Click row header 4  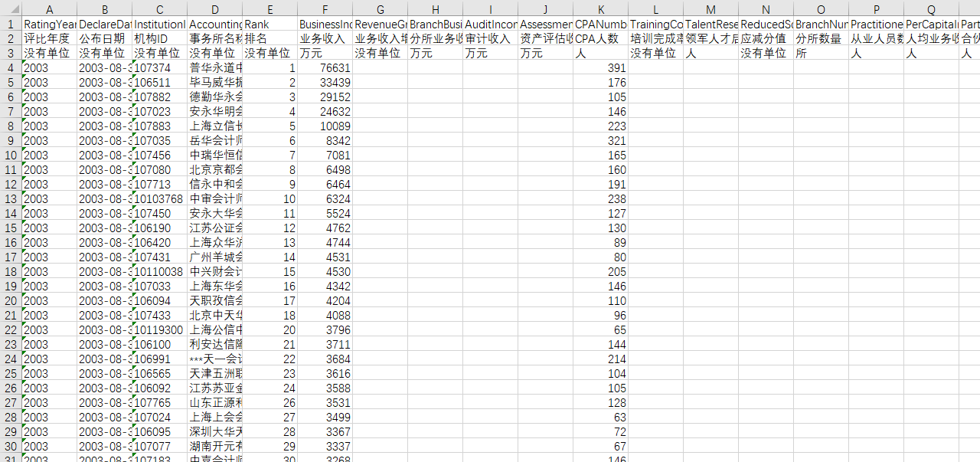pos(11,67)
